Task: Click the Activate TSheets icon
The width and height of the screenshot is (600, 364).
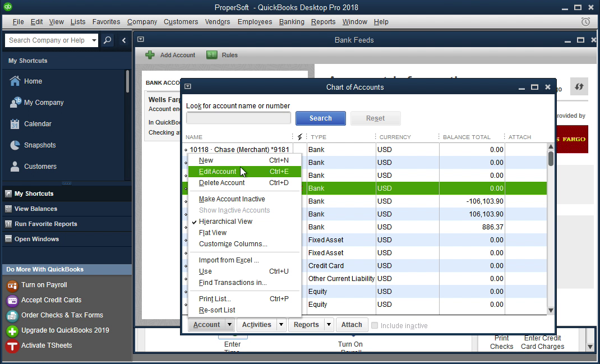Action: pos(12,346)
